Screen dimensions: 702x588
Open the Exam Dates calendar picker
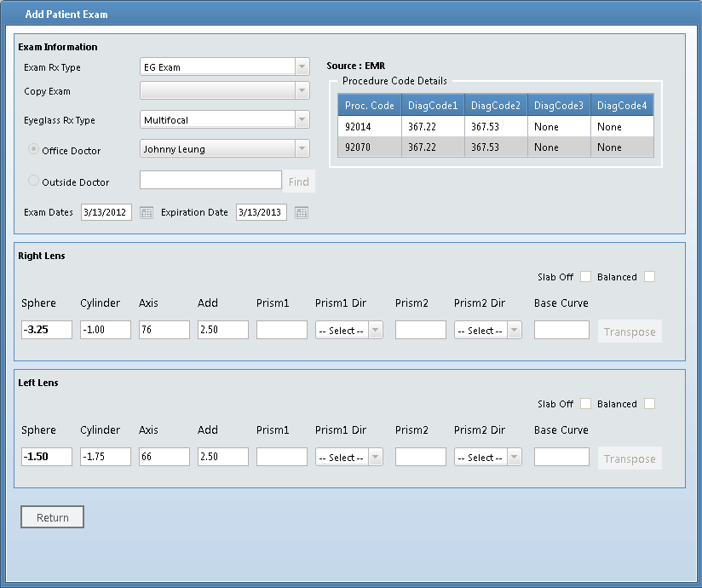tap(147, 213)
